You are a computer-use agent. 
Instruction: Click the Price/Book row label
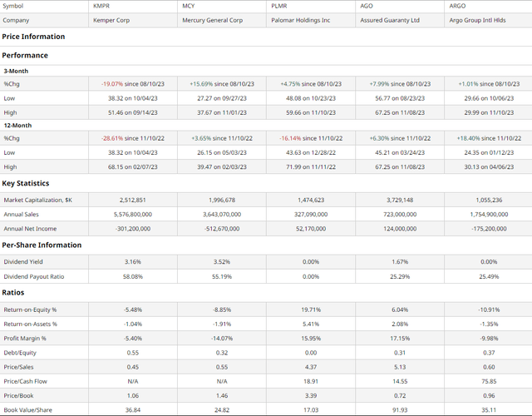[x=18, y=396]
